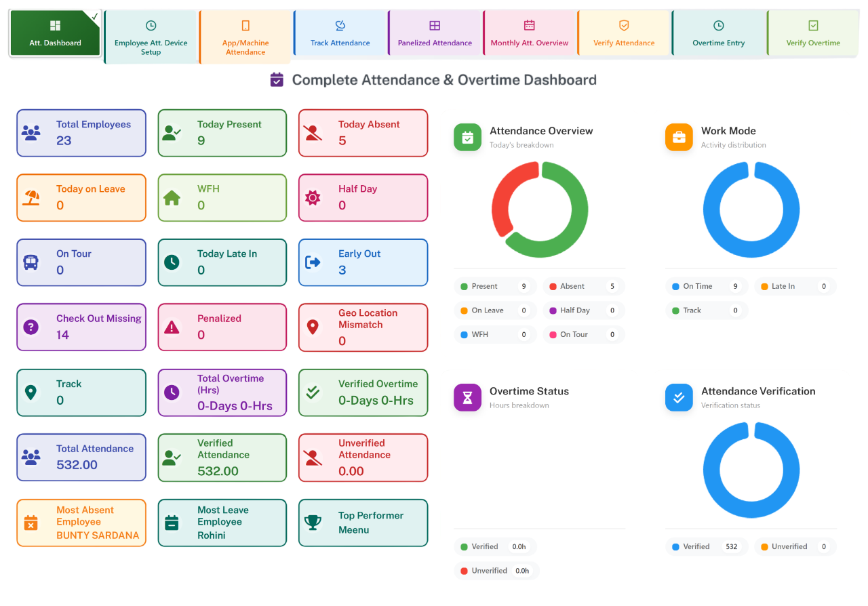This screenshot has width=868, height=606.
Task: Switch to the Verify Overtime tab
Action: point(813,33)
